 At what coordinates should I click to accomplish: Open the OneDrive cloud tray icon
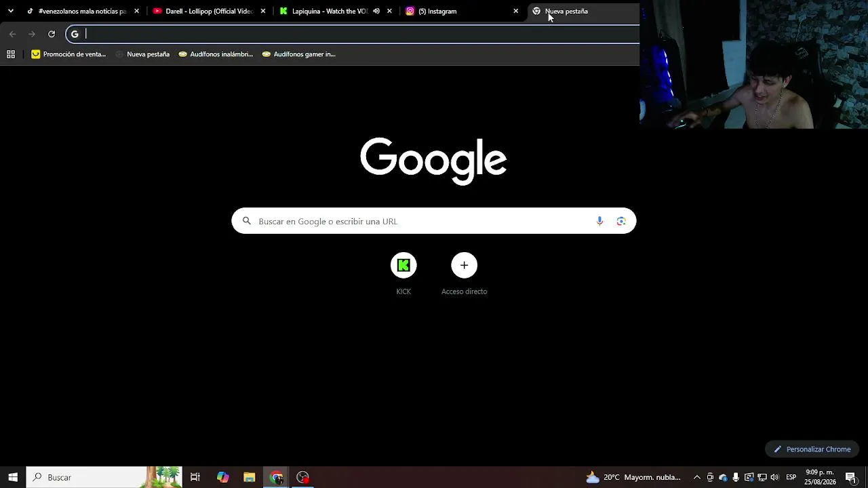click(x=723, y=477)
